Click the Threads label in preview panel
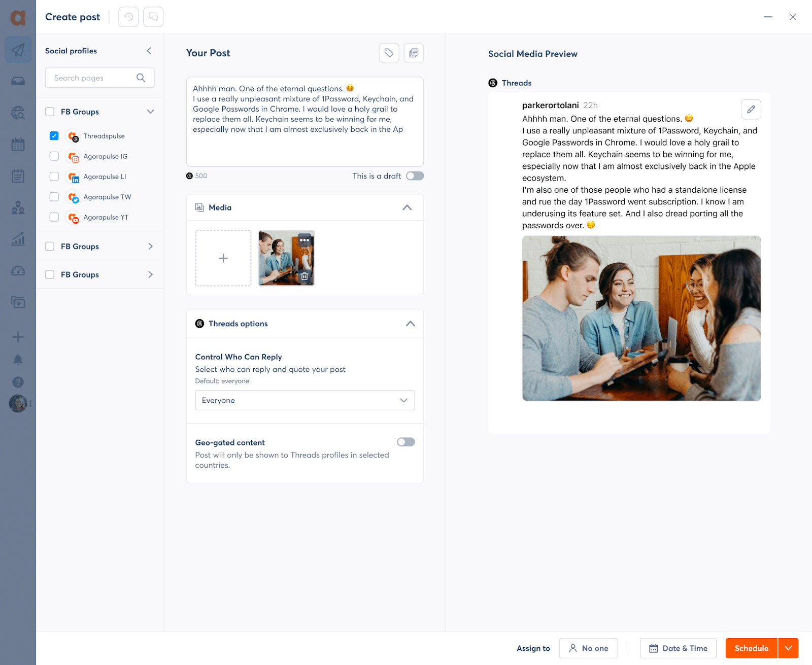 [x=517, y=83]
